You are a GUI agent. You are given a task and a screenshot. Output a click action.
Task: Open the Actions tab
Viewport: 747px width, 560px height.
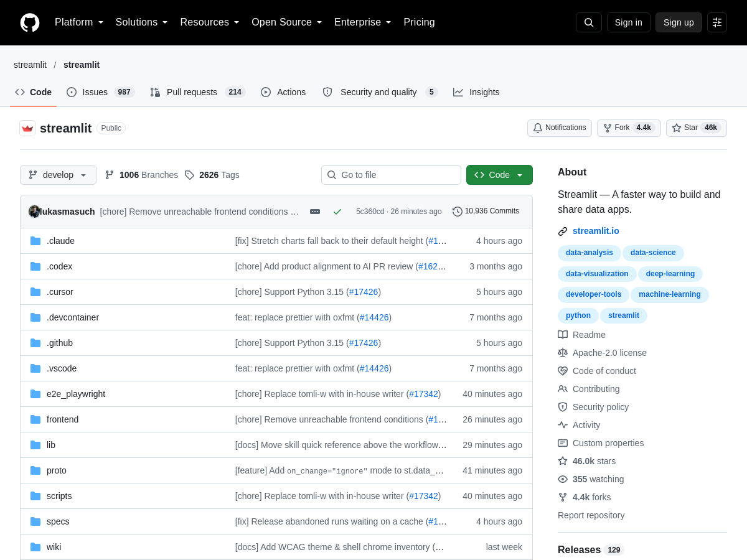click(x=283, y=92)
